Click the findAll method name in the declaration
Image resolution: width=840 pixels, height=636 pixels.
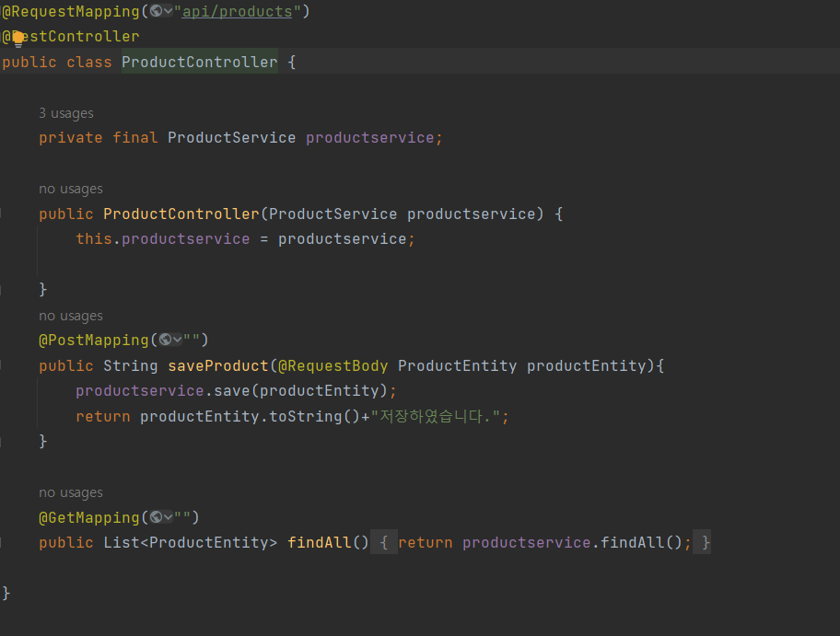[x=320, y=542]
